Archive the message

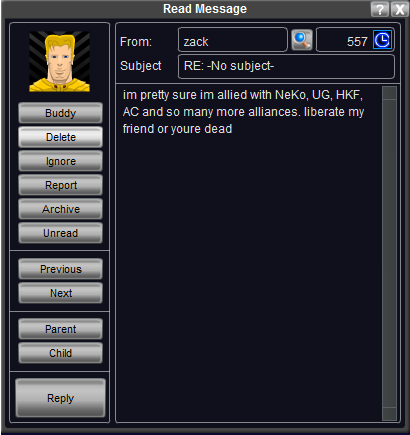(60, 209)
